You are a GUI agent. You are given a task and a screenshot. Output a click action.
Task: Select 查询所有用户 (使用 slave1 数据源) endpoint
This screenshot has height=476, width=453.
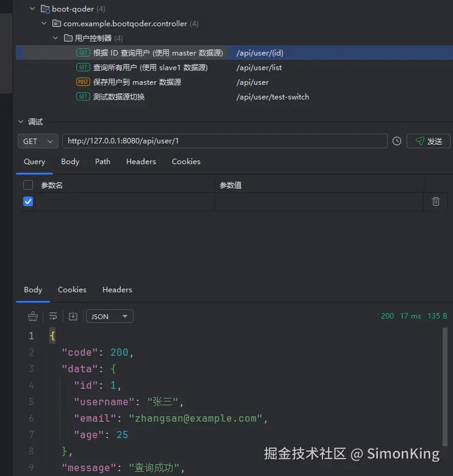(x=150, y=68)
